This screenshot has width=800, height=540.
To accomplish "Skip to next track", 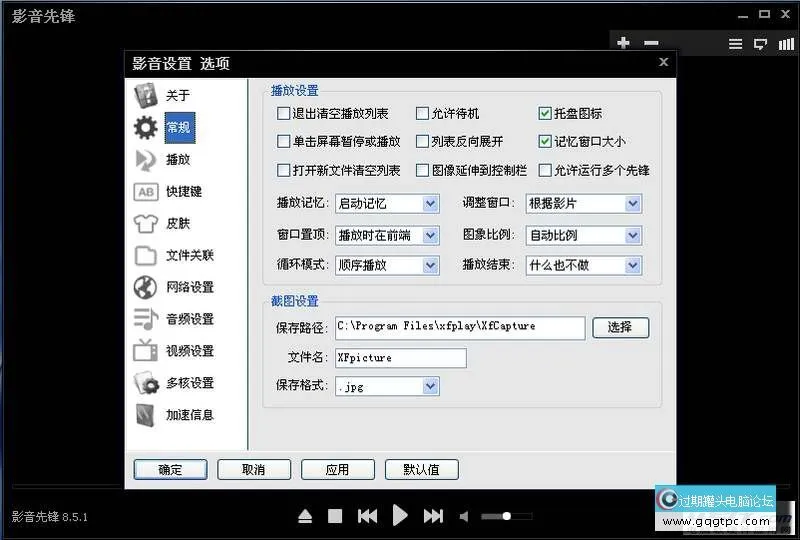I will [x=433, y=517].
